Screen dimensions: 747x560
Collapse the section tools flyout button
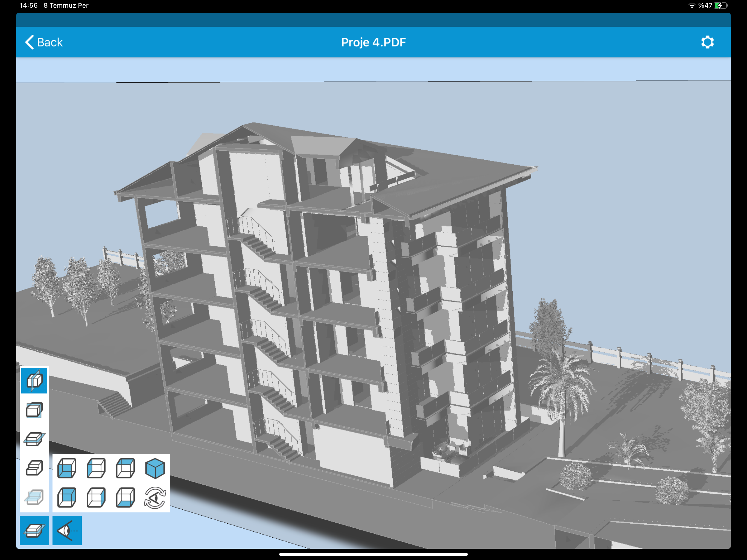click(x=34, y=530)
